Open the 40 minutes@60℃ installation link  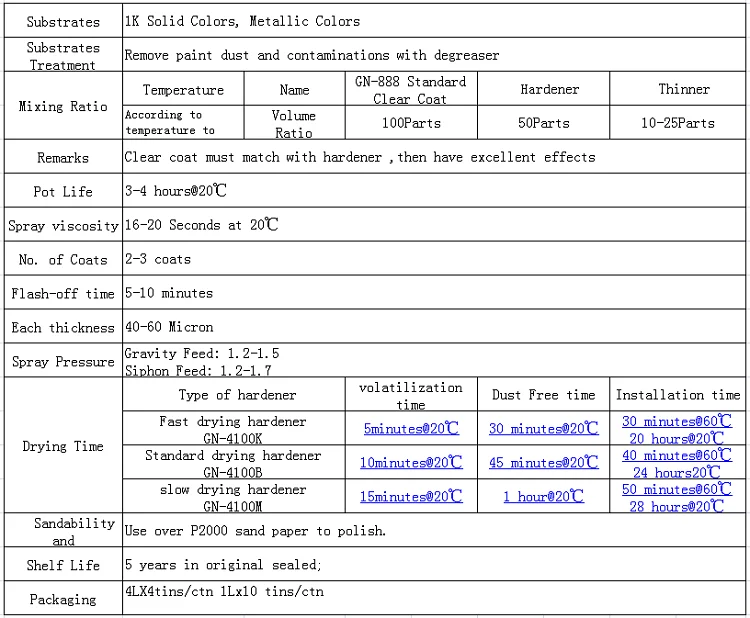click(x=677, y=456)
